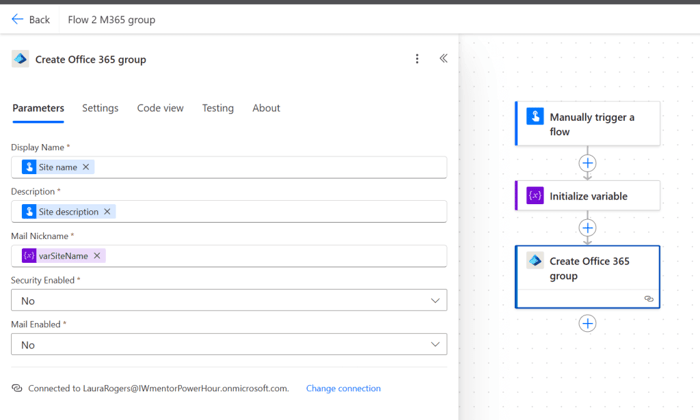The image size is (700, 420).
Task: Click the Manually trigger a flow icon
Action: (535, 116)
